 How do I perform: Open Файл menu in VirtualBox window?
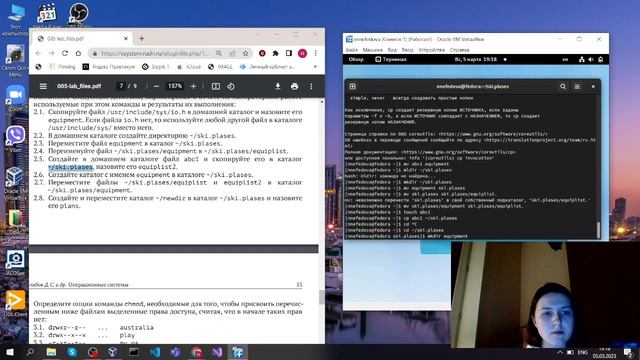(351, 50)
